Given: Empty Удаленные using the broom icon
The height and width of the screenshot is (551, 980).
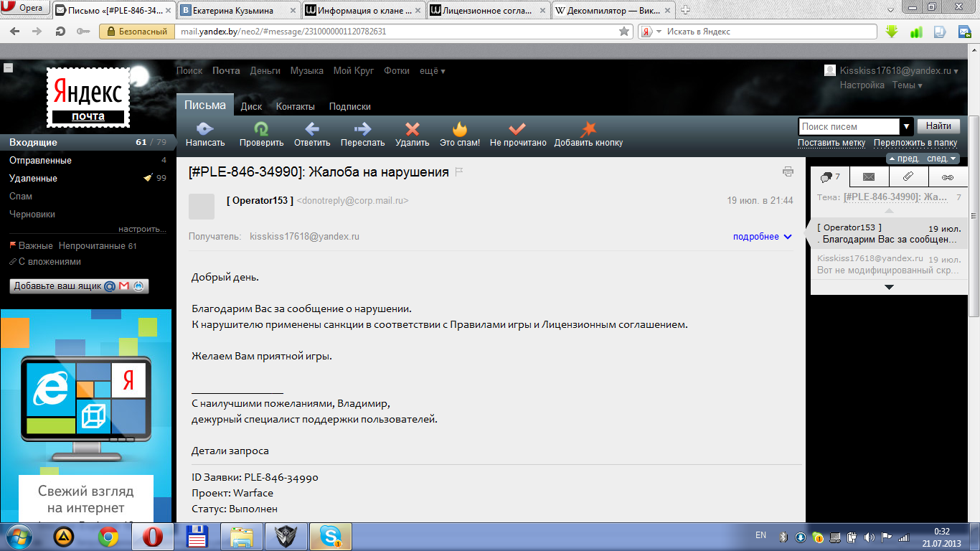Looking at the screenshot, I should click(x=148, y=178).
